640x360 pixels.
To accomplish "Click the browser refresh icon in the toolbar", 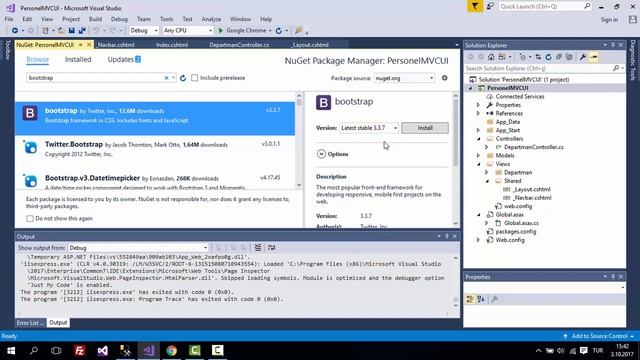I will pos(279,31).
